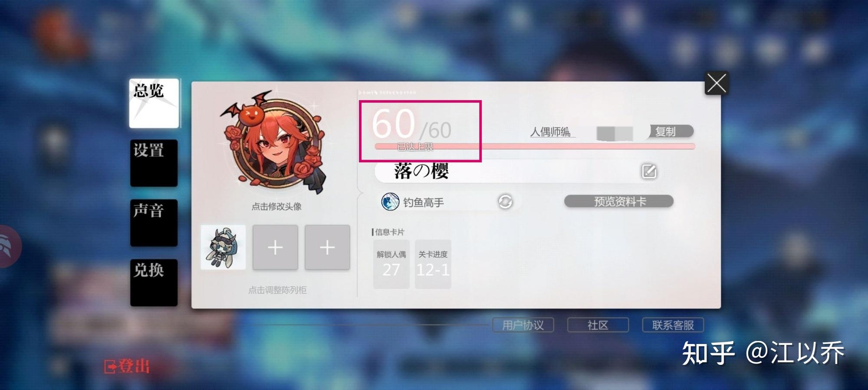Viewport: 868px width, 390px height.
Task: Click the 登出 logout link
Action: pos(127,366)
